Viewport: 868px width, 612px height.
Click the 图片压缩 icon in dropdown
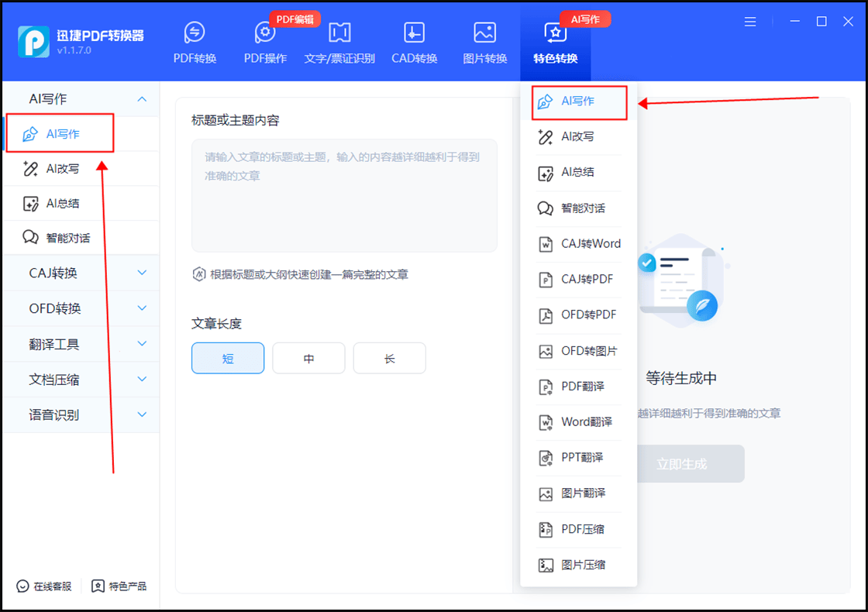(x=546, y=565)
